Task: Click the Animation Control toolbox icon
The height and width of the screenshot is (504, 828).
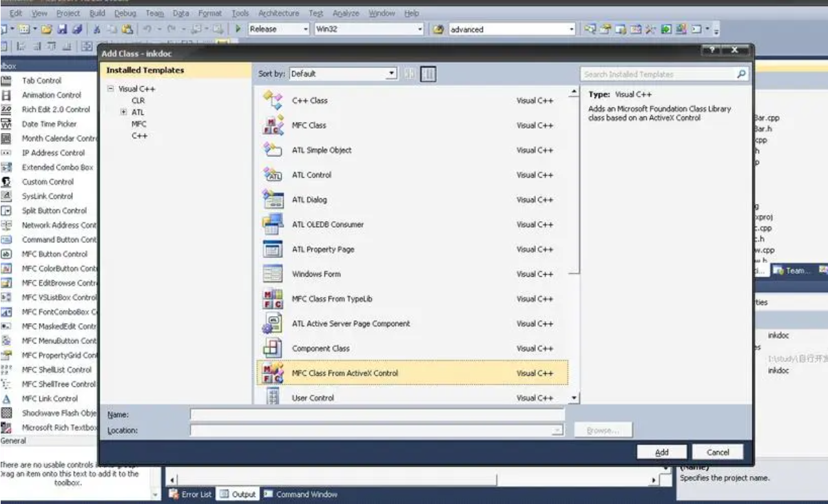Action: click(8, 95)
